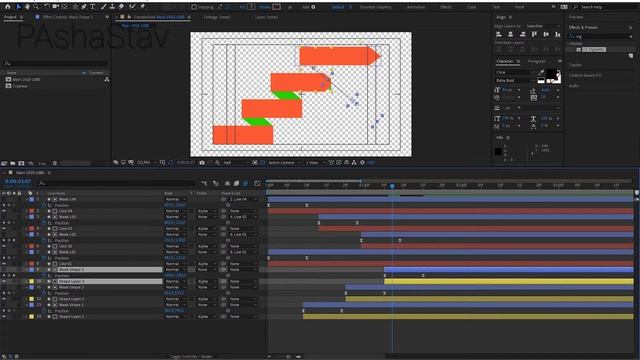The height and width of the screenshot is (360, 640).
Task: Switch to Effect Controls tab
Action: 68,17
